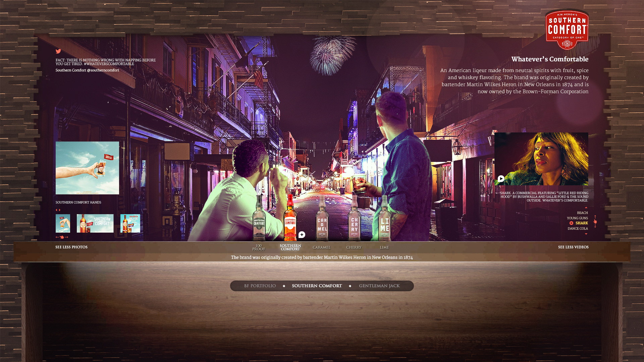Open the wide Southern Comfort bottle thumbnail
The width and height of the screenshot is (644, 362).
(x=95, y=224)
